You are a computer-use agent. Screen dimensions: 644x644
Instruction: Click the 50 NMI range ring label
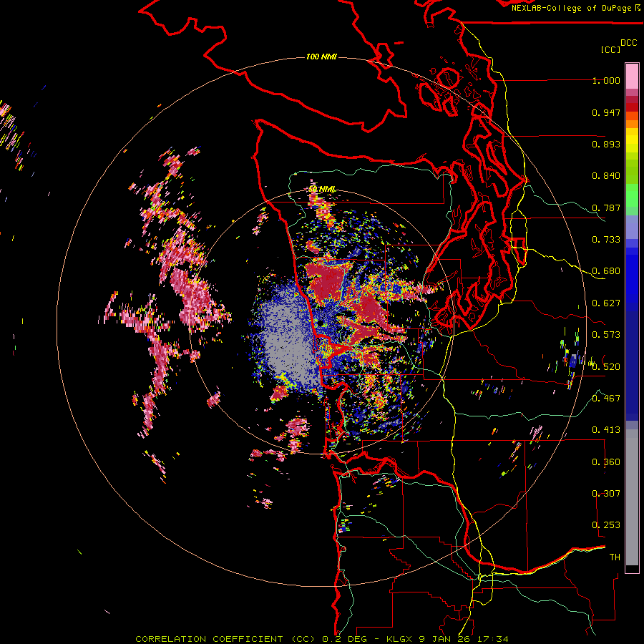tap(322, 189)
